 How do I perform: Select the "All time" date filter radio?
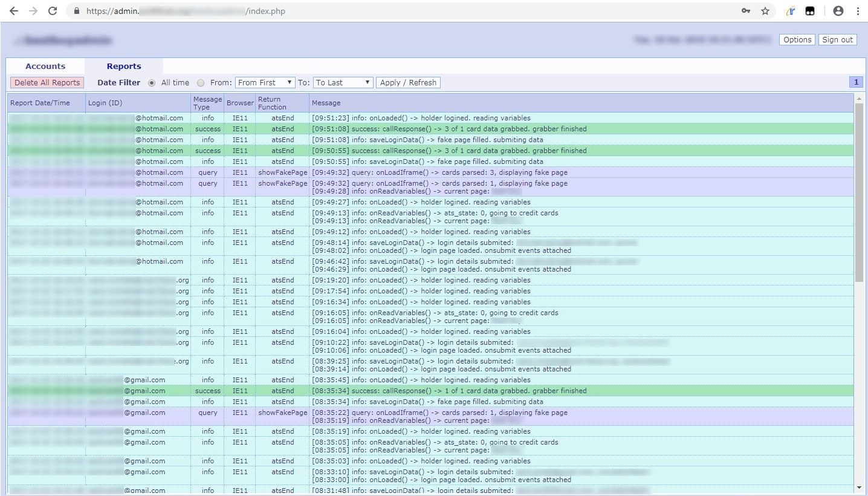152,83
